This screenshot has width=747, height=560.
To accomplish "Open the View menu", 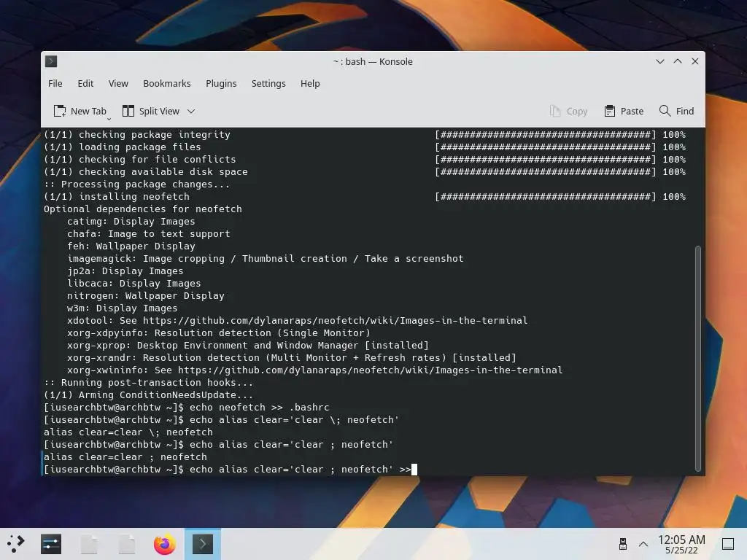I will click(x=118, y=83).
